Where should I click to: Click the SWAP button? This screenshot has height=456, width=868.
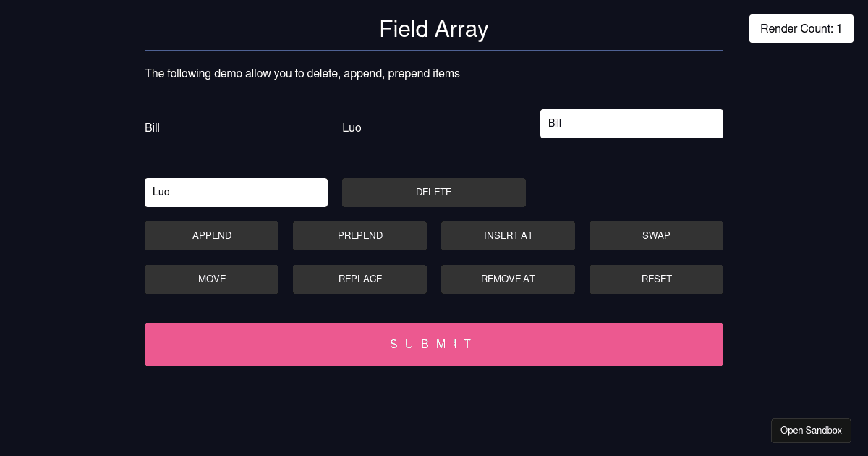click(656, 235)
